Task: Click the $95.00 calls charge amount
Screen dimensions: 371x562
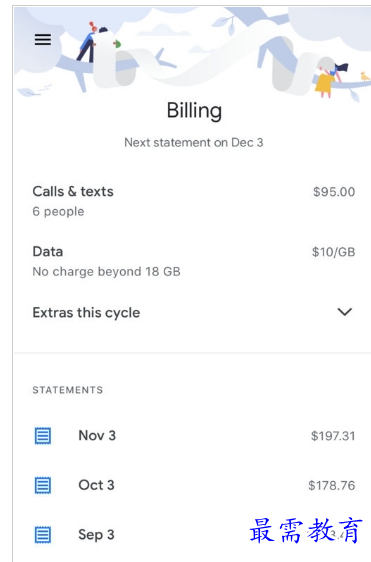Action: click(334, 192)
